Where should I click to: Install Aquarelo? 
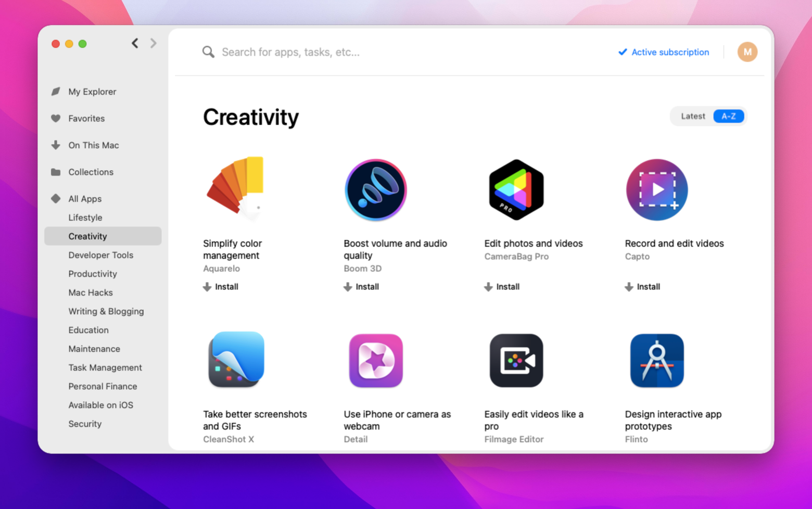(x=221, y=287)
